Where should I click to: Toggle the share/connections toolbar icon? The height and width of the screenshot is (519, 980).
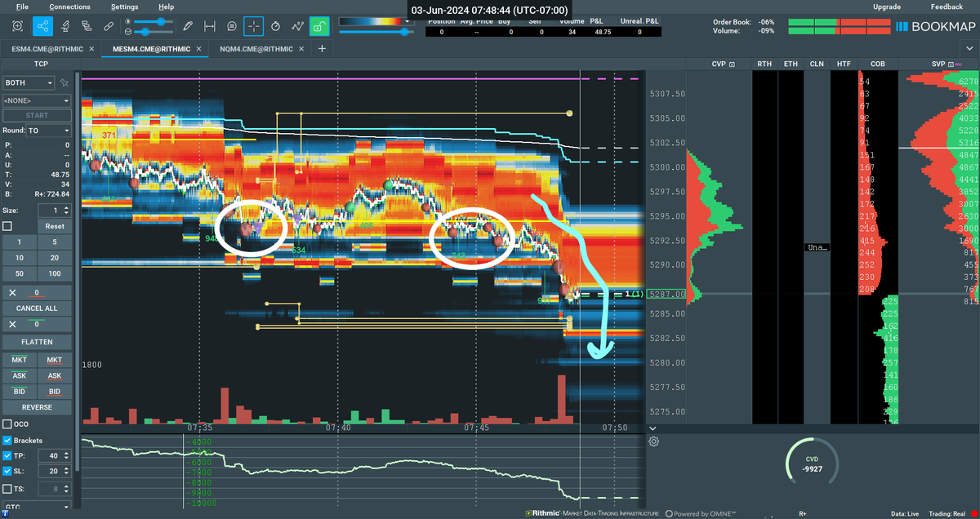pyautogui.click(x=42, y=26)
